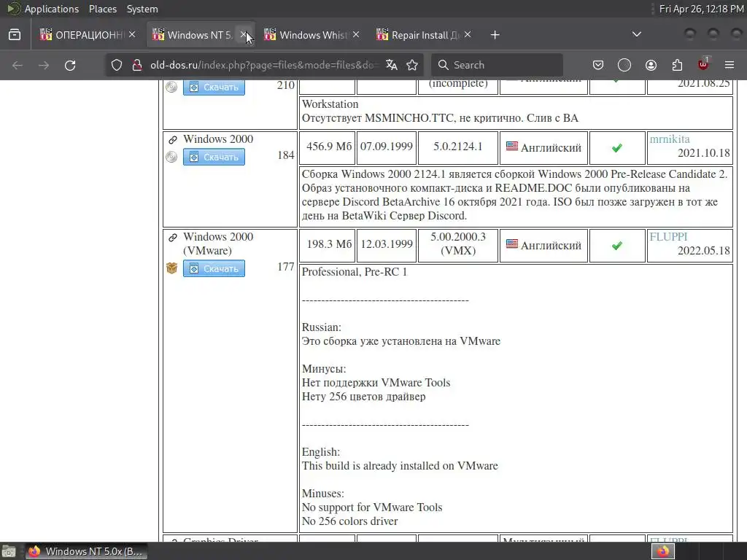Open the Windows 2000 permalink chain icon
The height and width of the screenshot is (560, 747).
pyautogui.click(x=172, y=139)
